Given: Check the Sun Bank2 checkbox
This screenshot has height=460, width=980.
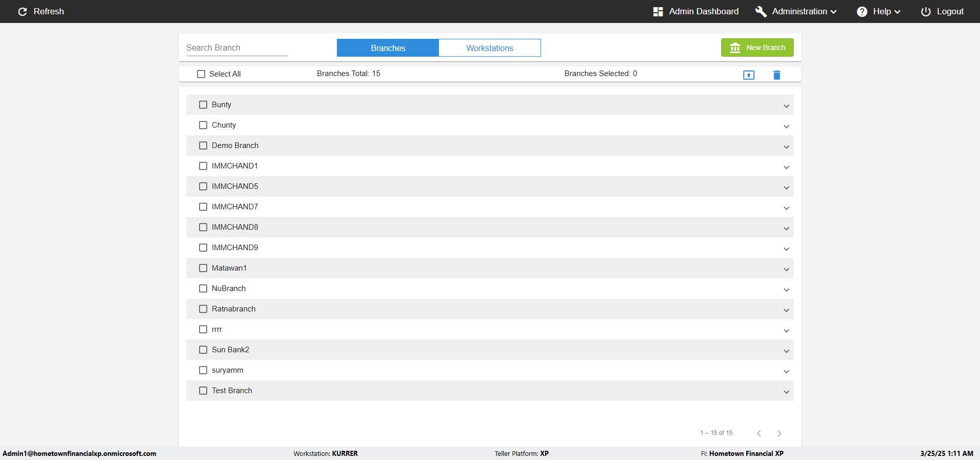Looking at the screenshot, I should 203,350.
